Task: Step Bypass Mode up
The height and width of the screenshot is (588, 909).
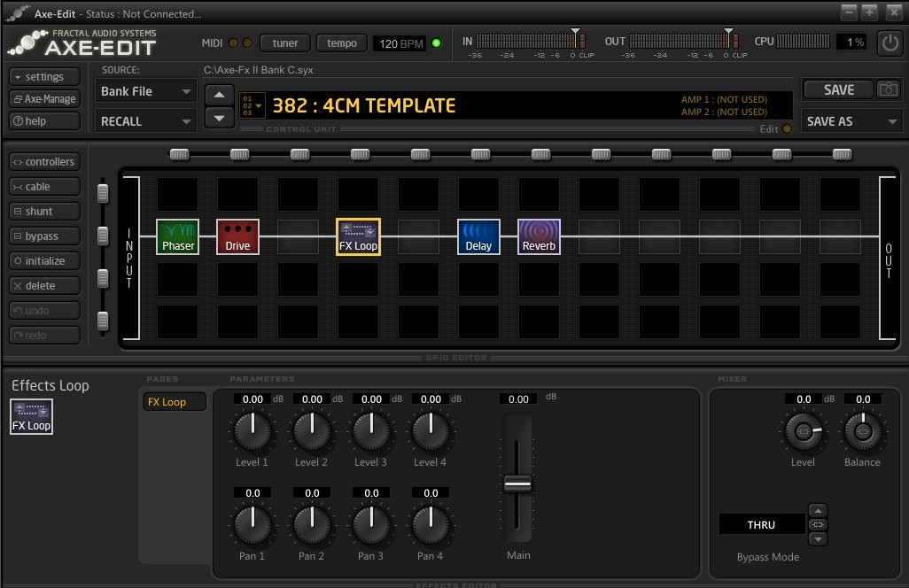Action: [818, 510]
